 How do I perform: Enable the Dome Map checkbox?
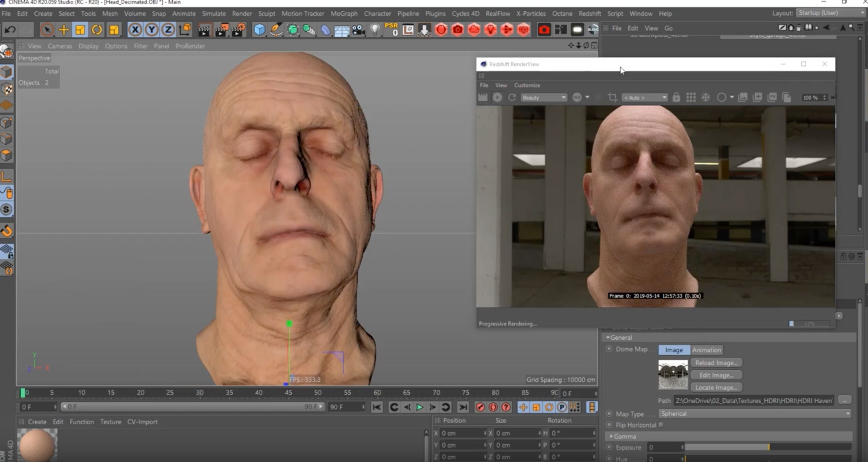coord(611,349)
